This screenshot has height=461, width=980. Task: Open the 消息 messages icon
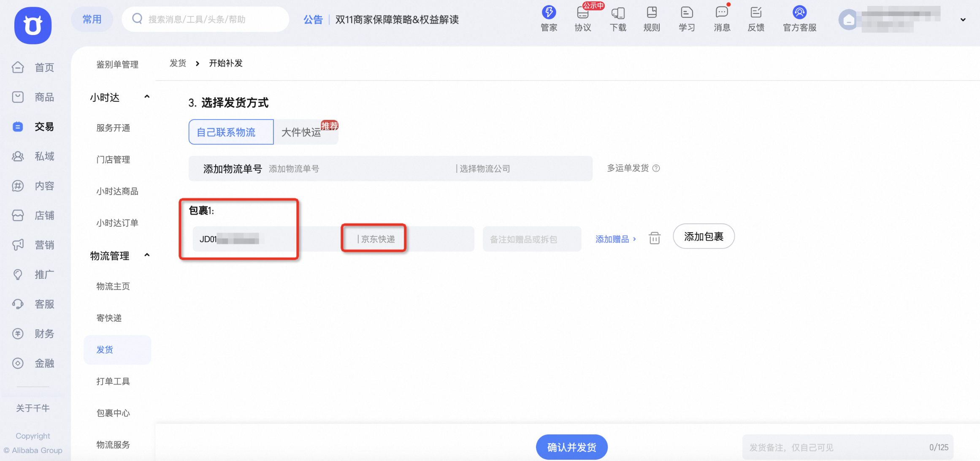pyautogui.click(x=722, y=19)
